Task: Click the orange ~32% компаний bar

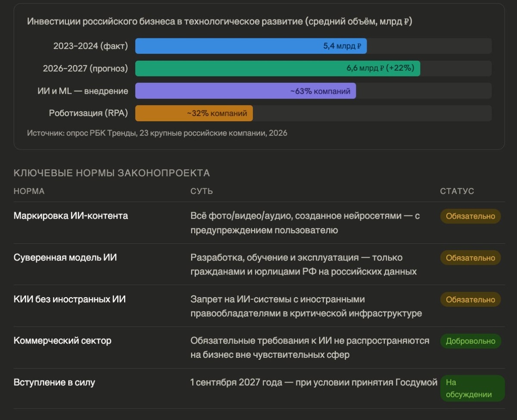Action: 194,113
